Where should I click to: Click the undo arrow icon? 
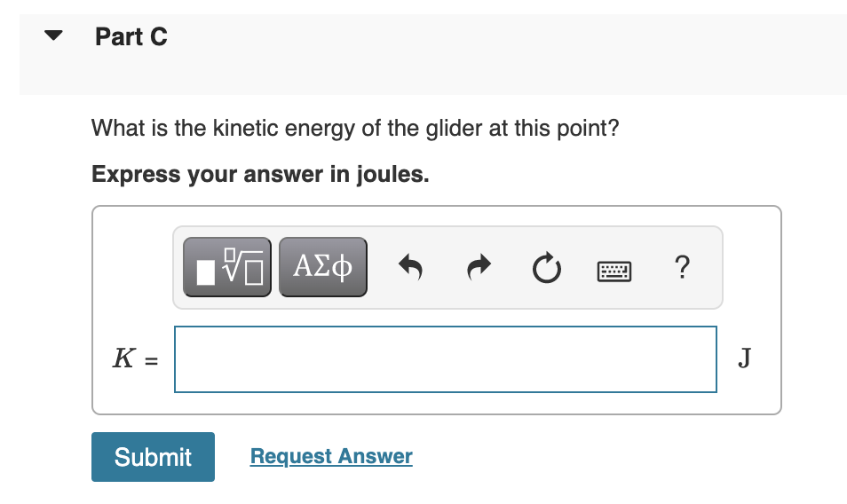click(409, 266)
